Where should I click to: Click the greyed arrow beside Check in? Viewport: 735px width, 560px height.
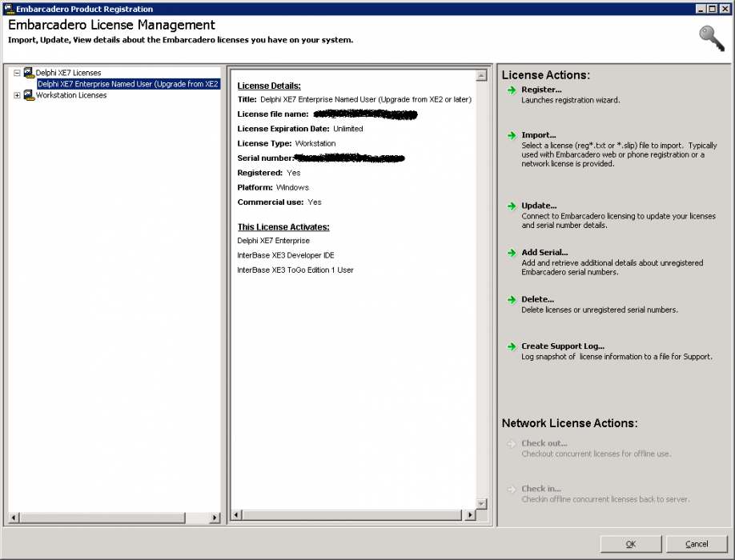(512, 489)
